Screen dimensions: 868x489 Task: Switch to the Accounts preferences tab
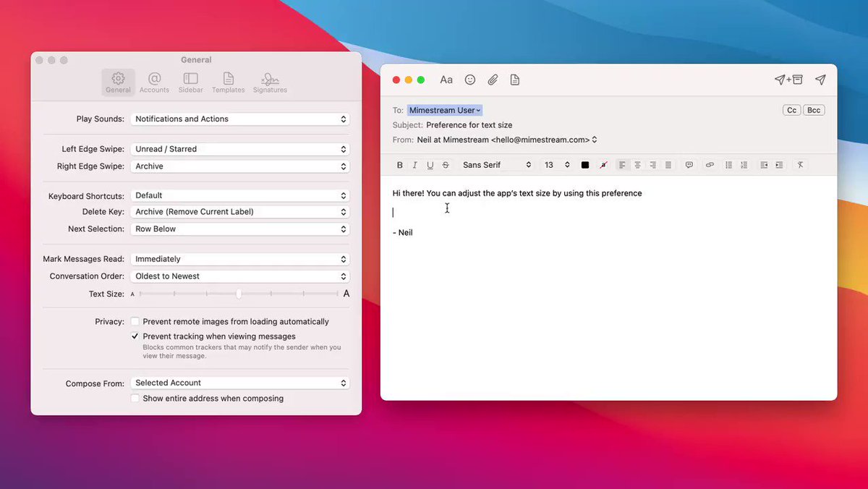pyautogui.click(x=154, y=82)
